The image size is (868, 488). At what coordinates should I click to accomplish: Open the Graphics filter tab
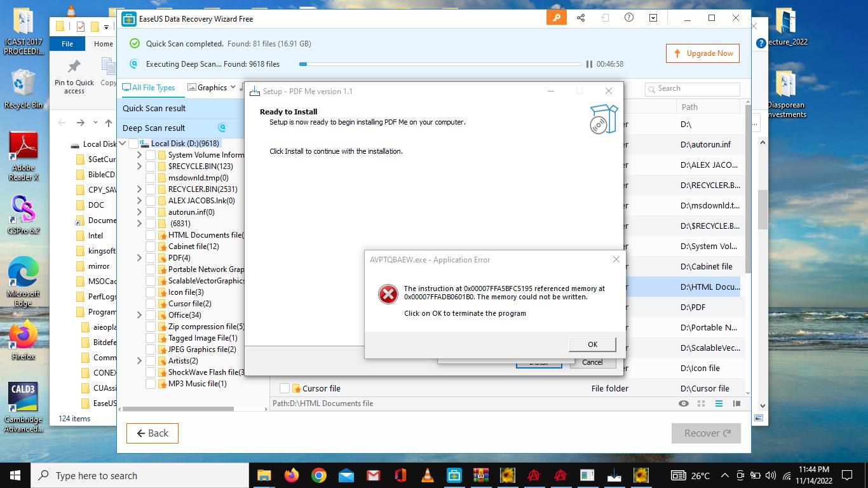tap(212, 88)
